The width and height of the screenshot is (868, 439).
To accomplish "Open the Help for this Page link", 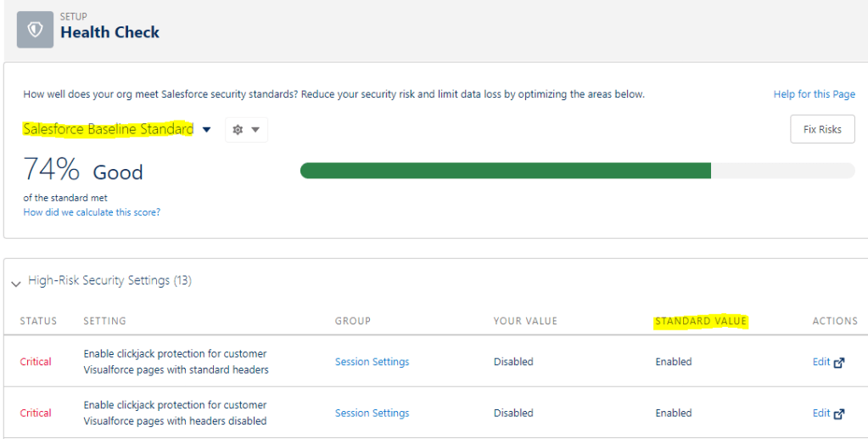I will [814, 94].
